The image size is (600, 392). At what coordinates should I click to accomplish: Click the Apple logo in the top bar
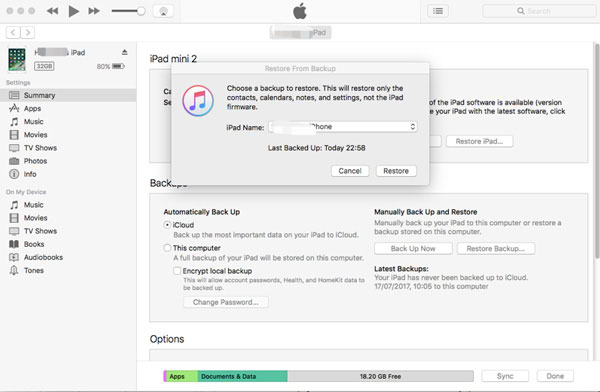(300, 11)
